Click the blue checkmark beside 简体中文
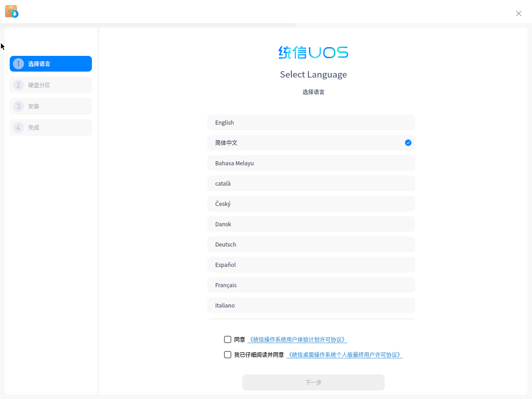This screenshot has width=532, height=399. pyautogui.click(x=408, y=143)
